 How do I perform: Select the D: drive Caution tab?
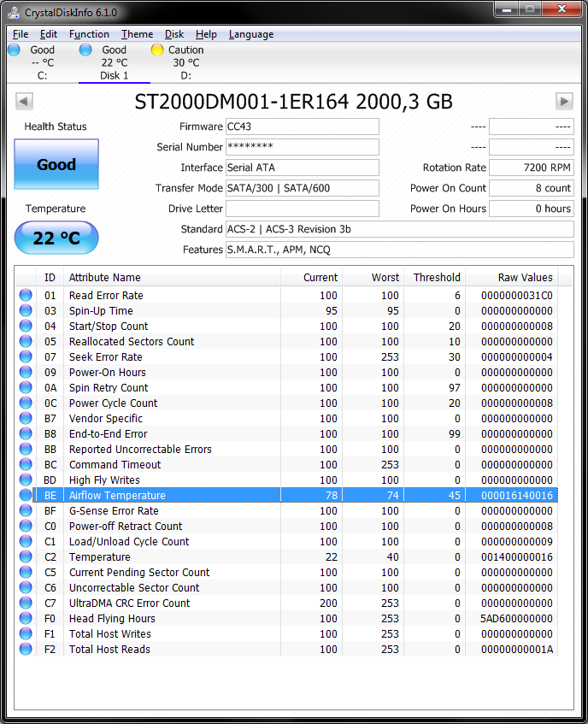(186, 62)
